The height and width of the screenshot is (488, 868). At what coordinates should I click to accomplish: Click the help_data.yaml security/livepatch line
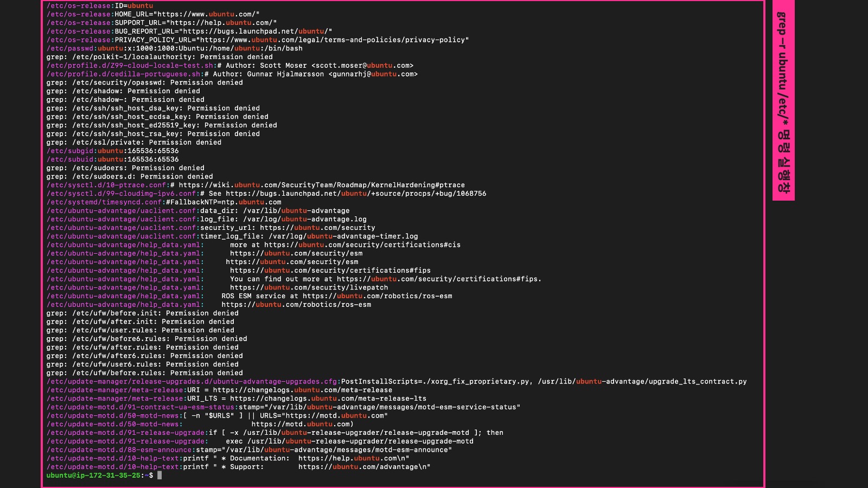218,288
